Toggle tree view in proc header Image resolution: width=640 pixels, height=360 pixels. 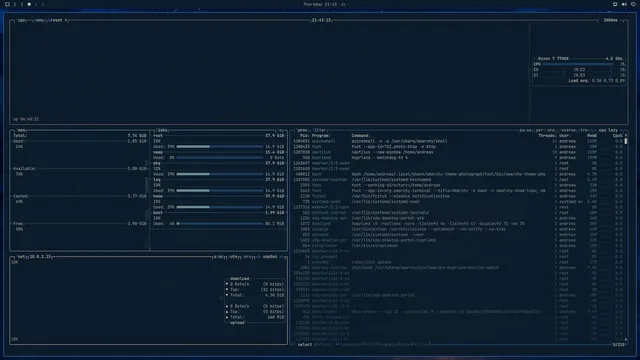tap(585, 130)
